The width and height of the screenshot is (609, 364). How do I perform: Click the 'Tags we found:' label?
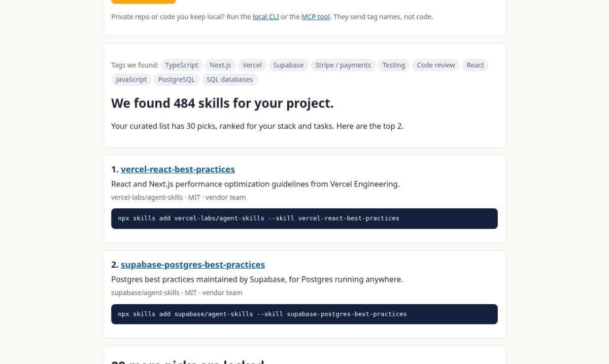click(x=135, y=65)
